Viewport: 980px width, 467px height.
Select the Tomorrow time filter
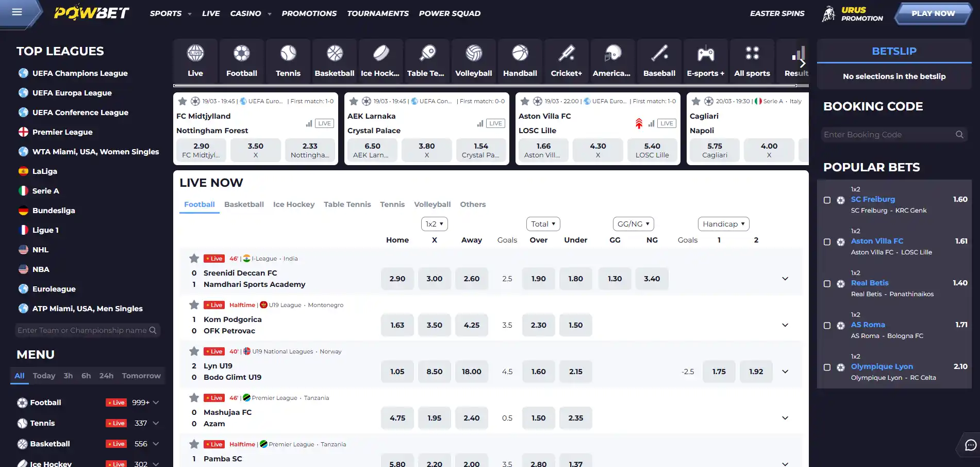pos(141,376)
